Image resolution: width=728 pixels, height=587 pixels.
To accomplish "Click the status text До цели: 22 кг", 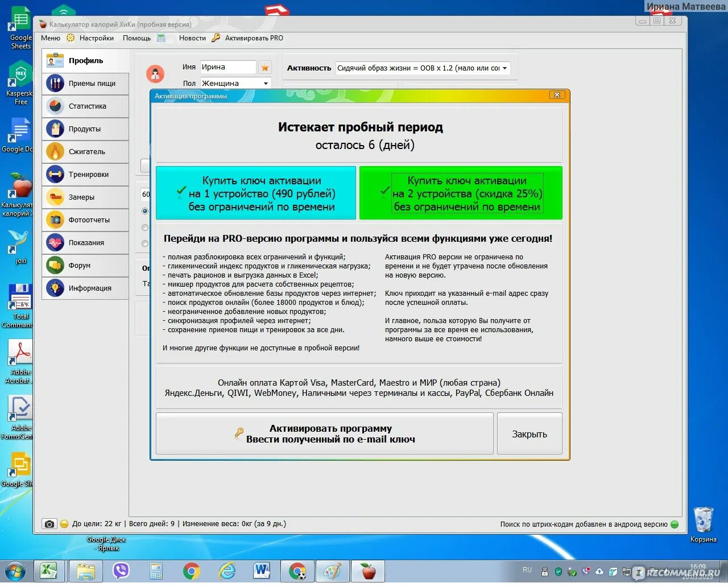I will pyautogui.click(x=97, y=524).
